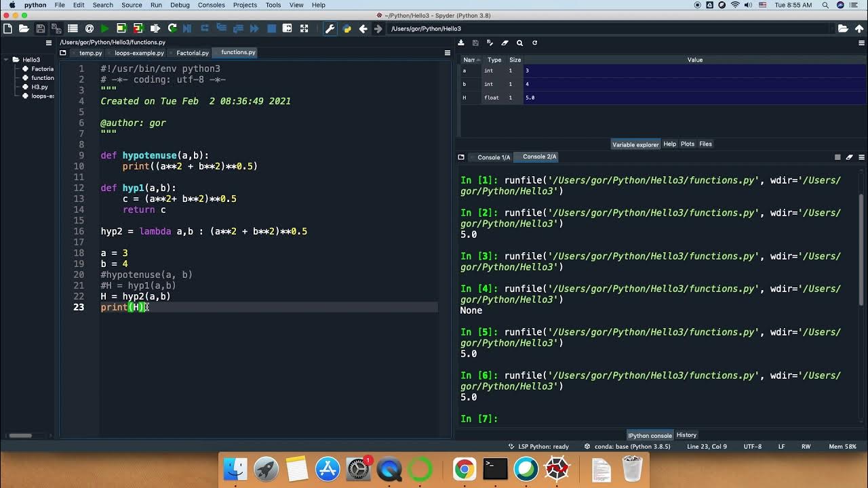The width and height of the screenshot is (868, 488).
Task: Interrupt the kernel with the stop square
Action: [x=837, y=157]
